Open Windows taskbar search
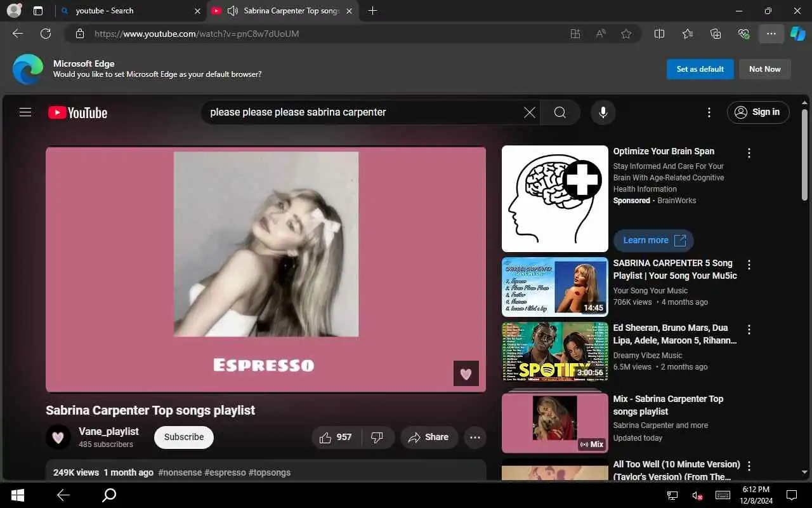Viewport: 812px width, 508px height. click(x=109, y=495)
